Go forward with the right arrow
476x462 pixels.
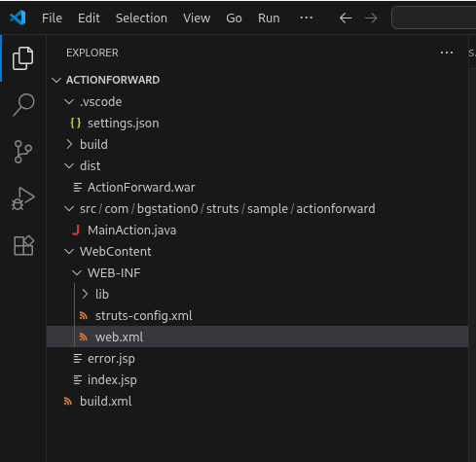371,18
